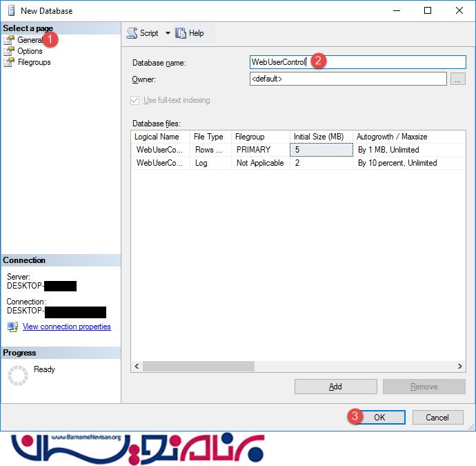Select the Rows file logical name cell

161,150
